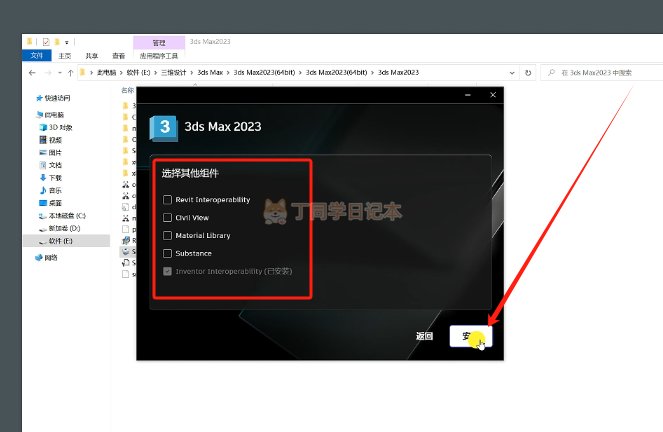
Task: Click the 软件 (E:) breadcrumb in address bar
Action: (138, 73)
